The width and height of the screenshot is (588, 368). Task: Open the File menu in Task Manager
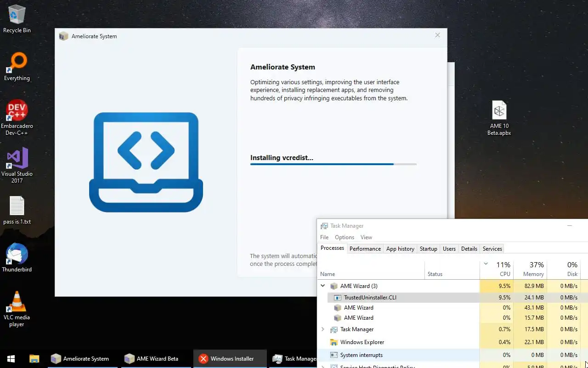click(324, 237)
